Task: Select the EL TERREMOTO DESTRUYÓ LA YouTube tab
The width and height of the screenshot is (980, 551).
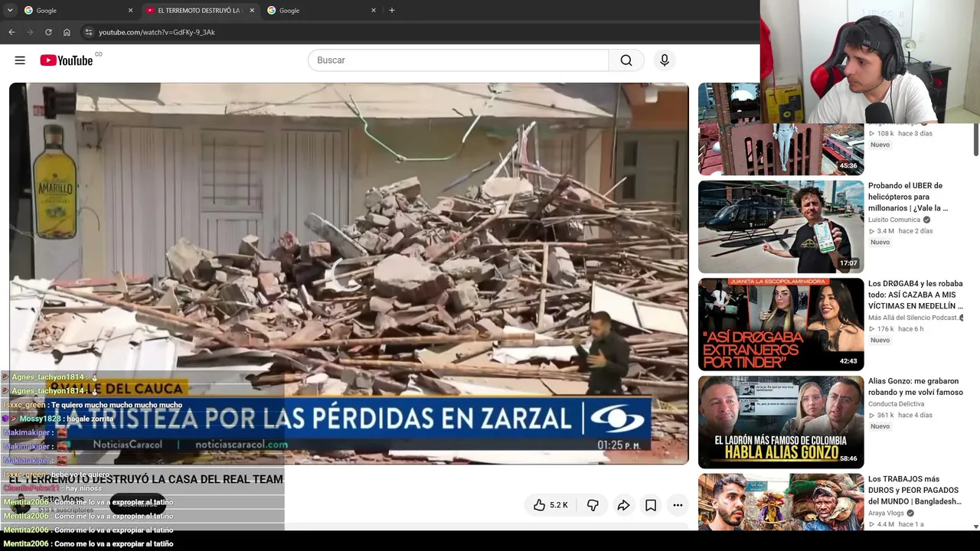Action: 199,10
